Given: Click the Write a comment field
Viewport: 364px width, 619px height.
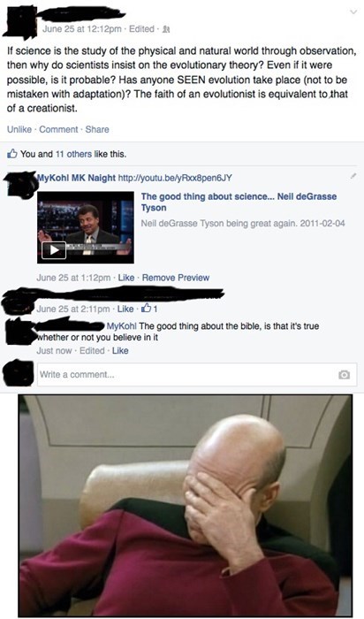Looking at the screenshot, I should point(196,375).
